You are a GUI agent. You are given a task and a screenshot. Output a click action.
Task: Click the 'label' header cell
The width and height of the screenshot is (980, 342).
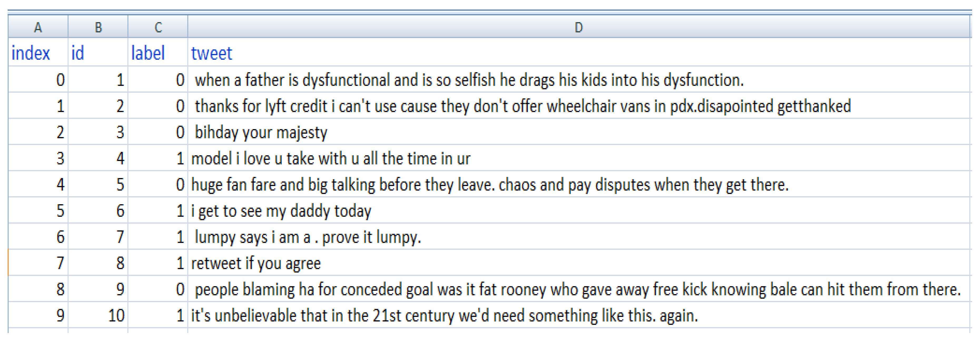coord(148,53)
